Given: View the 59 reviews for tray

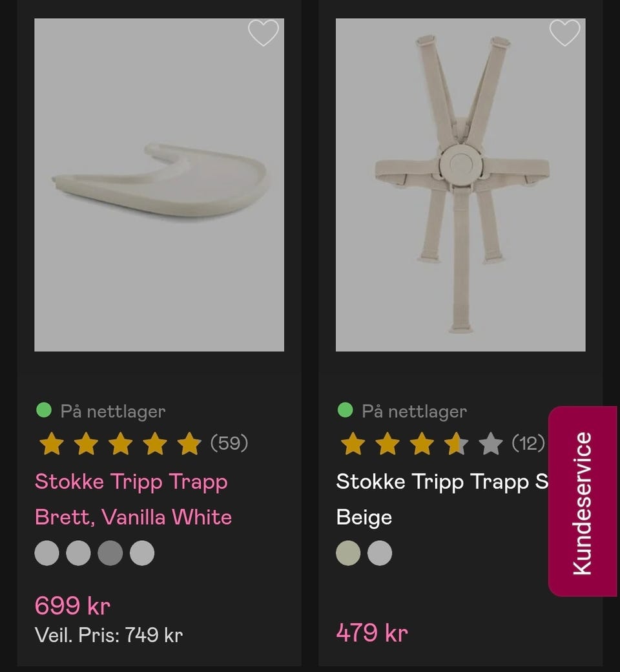Looking at the screenshot, I should [229, 443].
